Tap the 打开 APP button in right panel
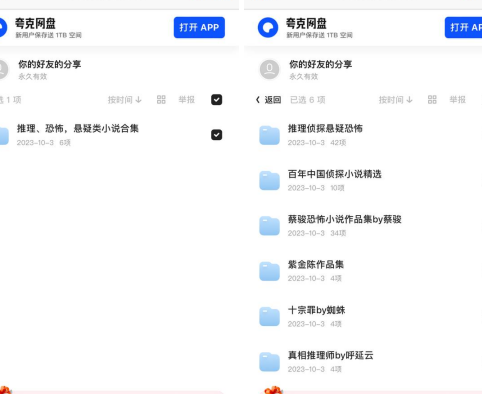Screen dimensions: 482x394 coord(463,27)
